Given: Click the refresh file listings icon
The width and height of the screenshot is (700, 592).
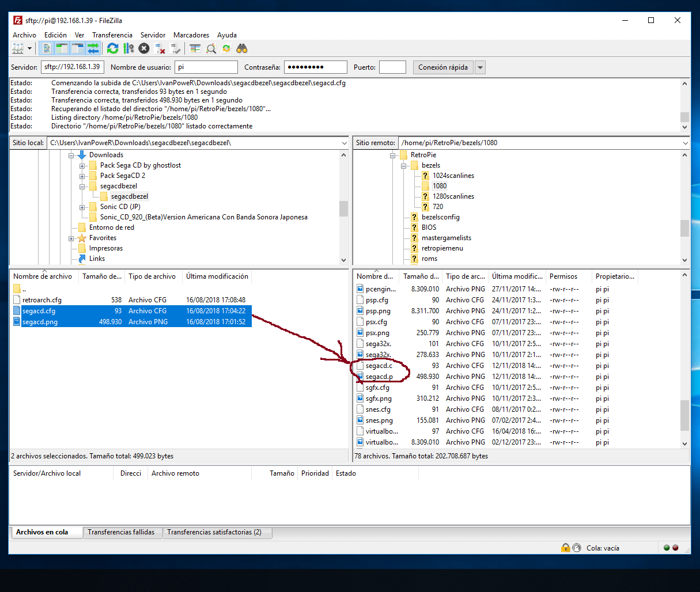Looking at the screenshot, I should [113, 49].
